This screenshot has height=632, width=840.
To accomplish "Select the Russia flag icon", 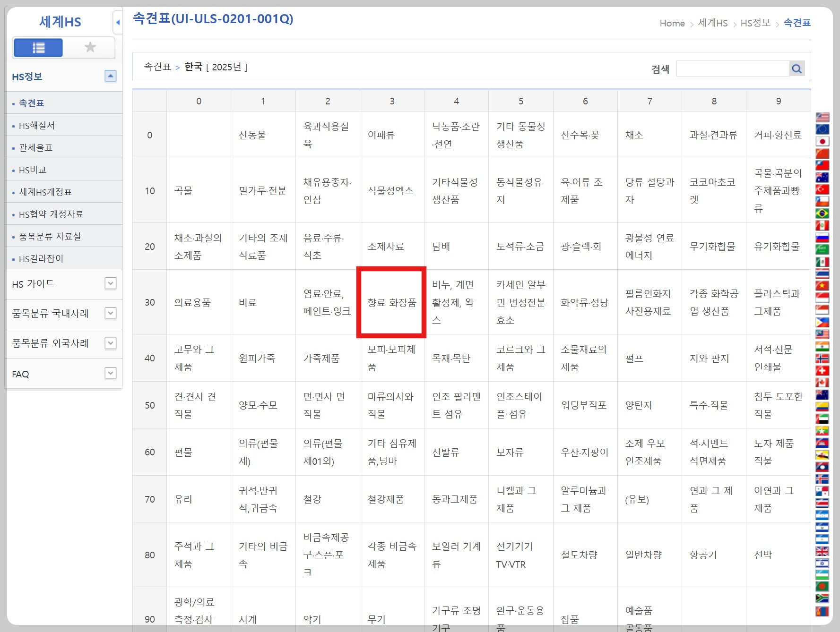I will (x=823, y=238).
